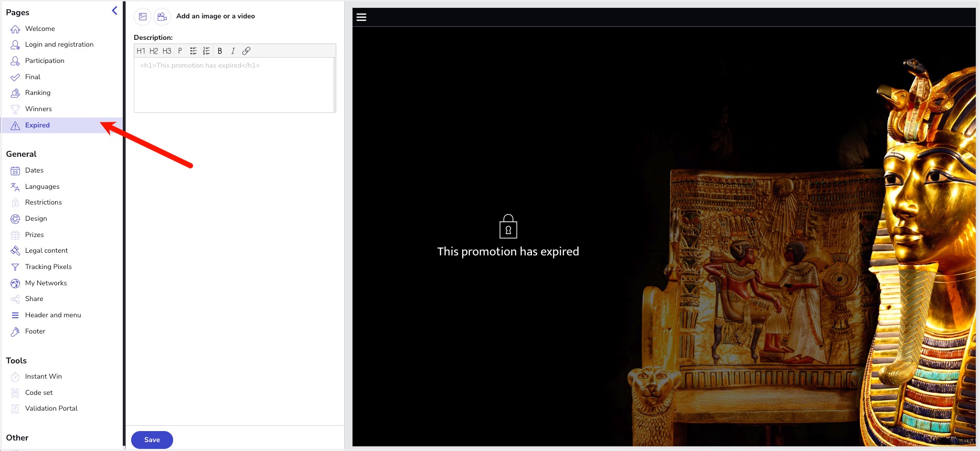Viewport: 980px width, 451px height.
Task: Open the Design settings
Action: click(36, 219)
